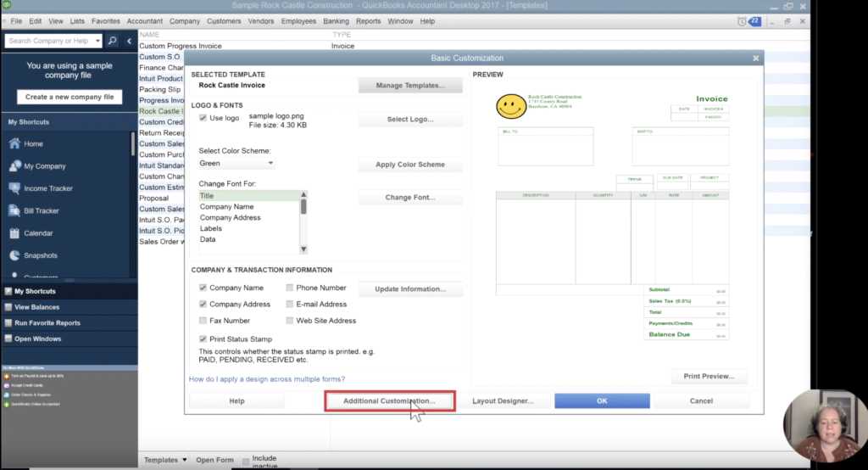Viewport: 868px width, 470px height.
Task: Open the File menu
Action: (x=16, y=21)
